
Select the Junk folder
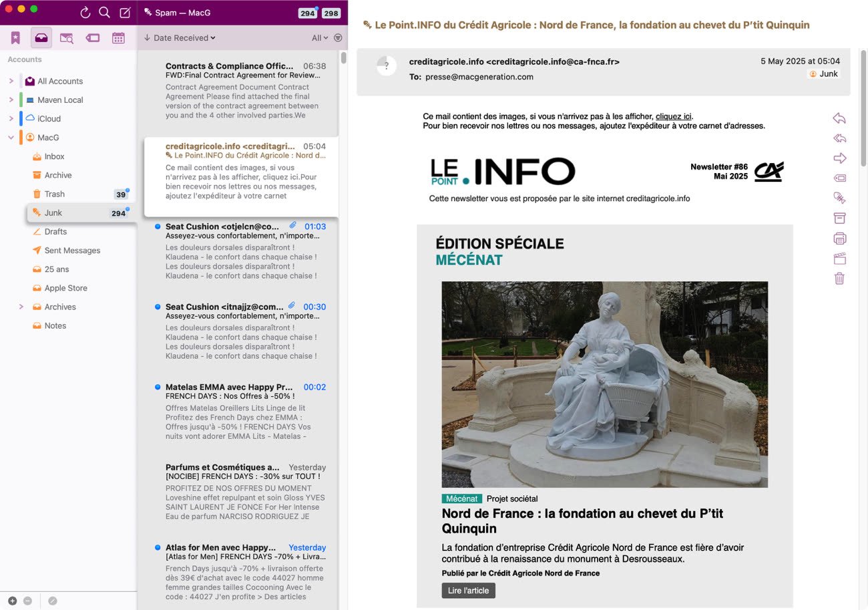[80, 212]
